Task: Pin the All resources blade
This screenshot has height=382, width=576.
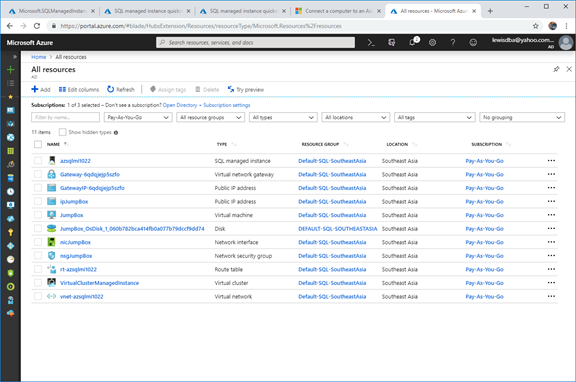Action: click(x=556, y=69)
